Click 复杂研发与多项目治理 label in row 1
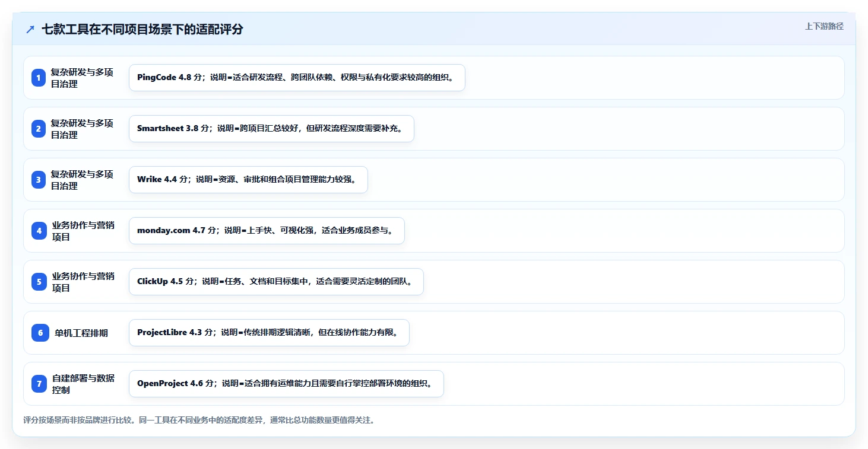868x449 pixels. [82, 78]
